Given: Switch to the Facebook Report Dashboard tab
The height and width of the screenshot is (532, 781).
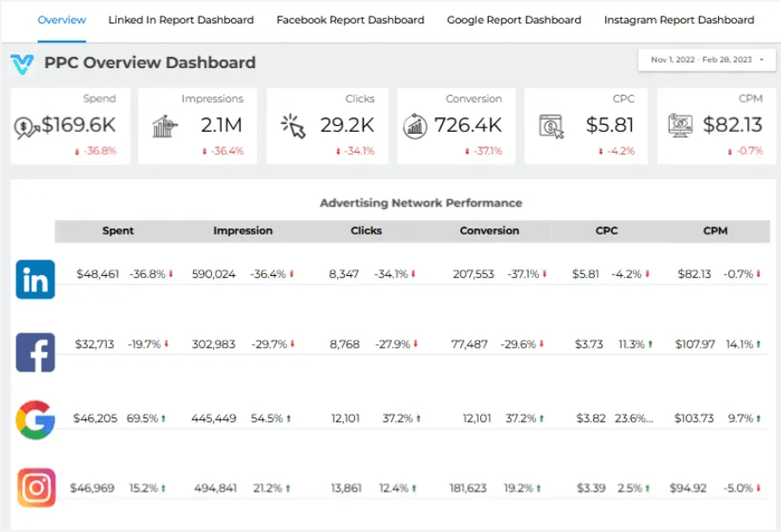Looking at the screenshot, I should click(349, 19).
